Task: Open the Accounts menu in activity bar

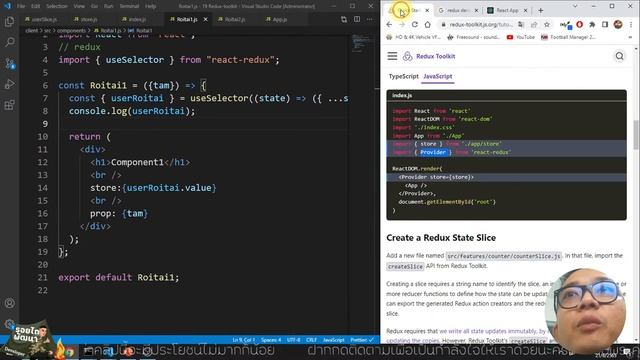Action: pos(9,303)
